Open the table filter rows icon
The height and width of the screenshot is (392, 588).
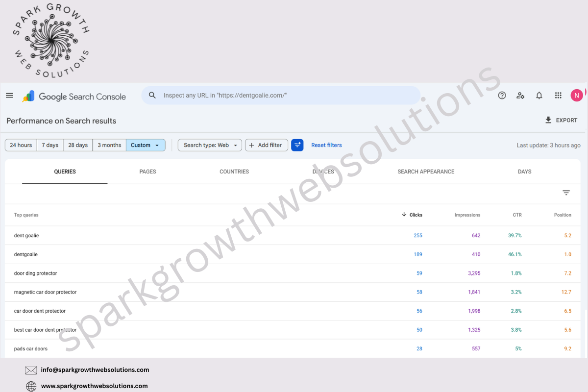click(566, 193)
